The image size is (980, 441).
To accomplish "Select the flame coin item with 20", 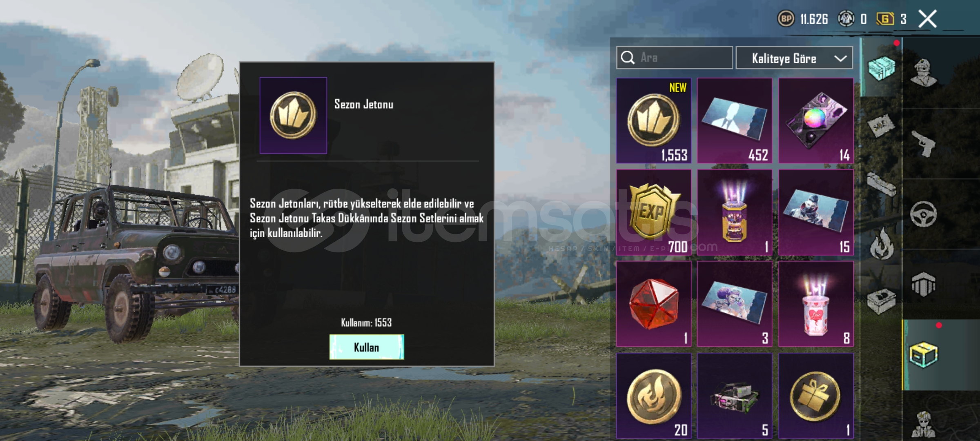I will click(653, 396).
